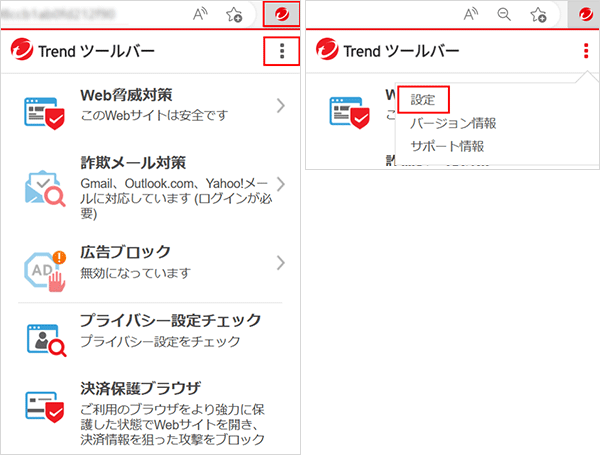
Task: Click the 広告ブロック AD hand icon
Action: coord(44,264)
